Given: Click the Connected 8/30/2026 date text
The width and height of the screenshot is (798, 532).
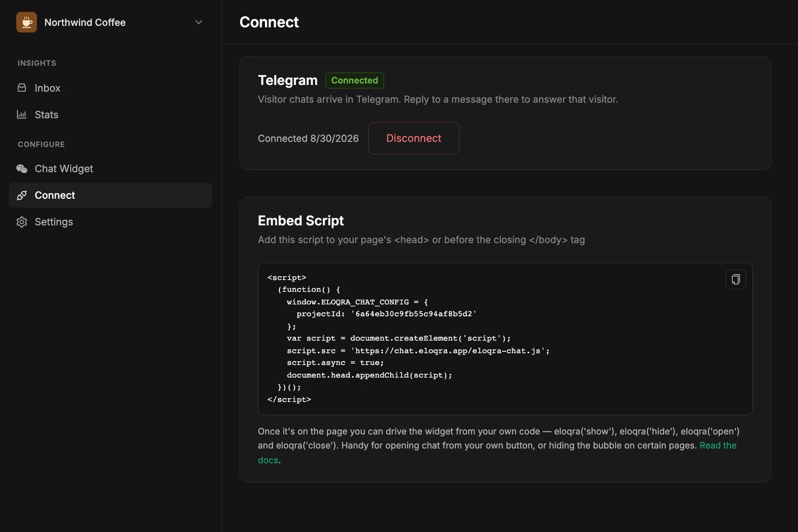Looking at the screenshot, I should click(x=308, y=138).
